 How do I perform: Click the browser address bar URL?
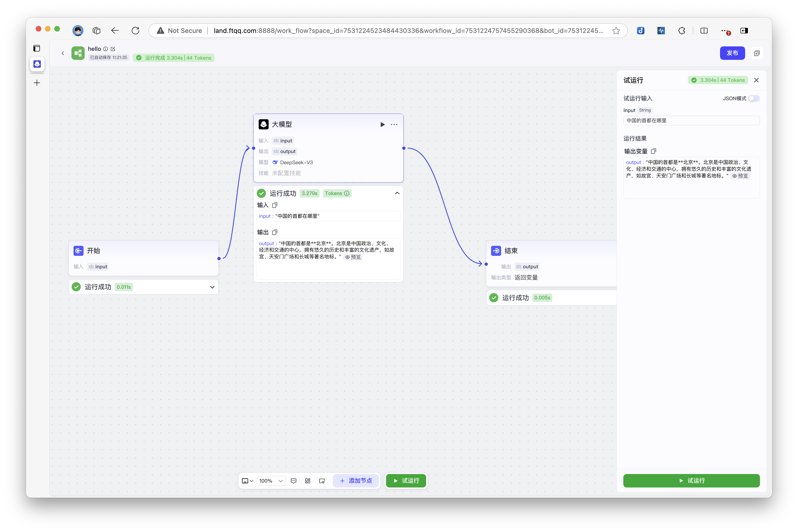[x=409, y=31]
